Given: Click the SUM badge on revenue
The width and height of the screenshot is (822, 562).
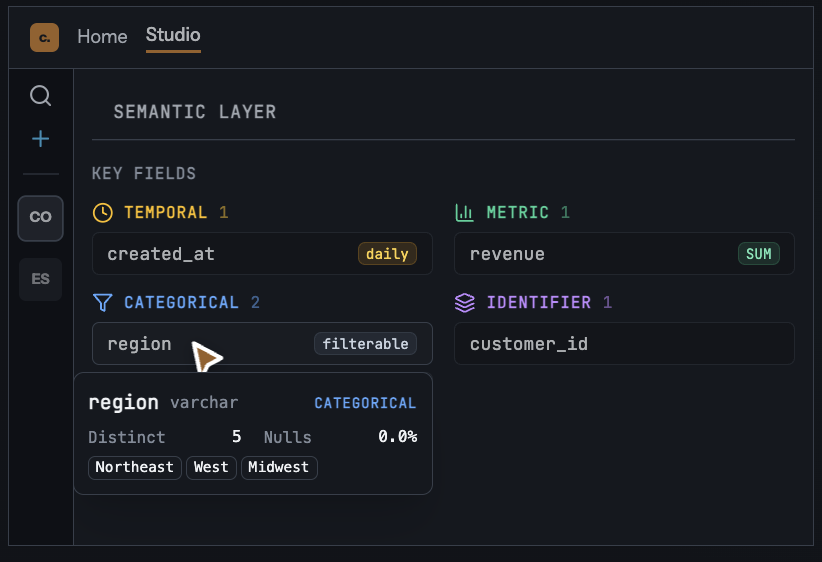Looking at the screenshot, I should coord(759,254).
